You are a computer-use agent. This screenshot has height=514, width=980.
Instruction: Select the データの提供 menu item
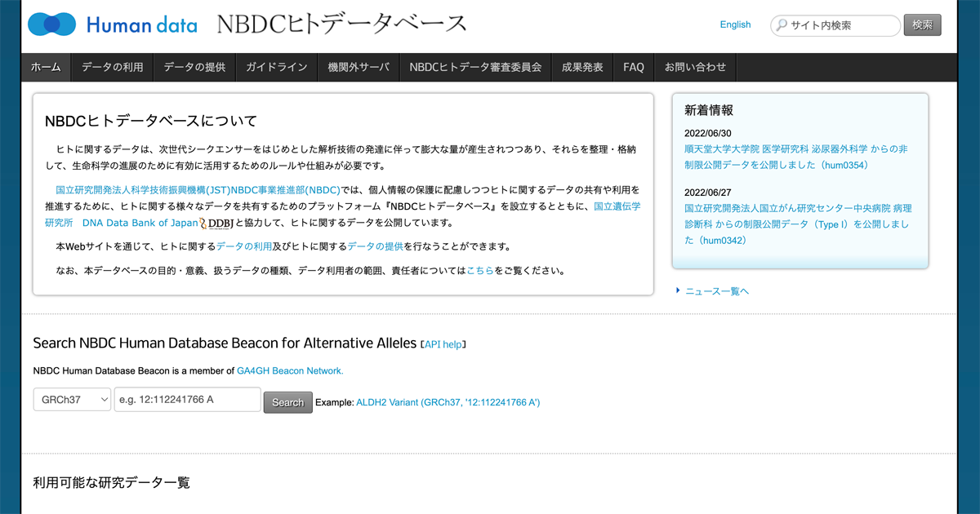pyautogui.click(x=194, y=67)
